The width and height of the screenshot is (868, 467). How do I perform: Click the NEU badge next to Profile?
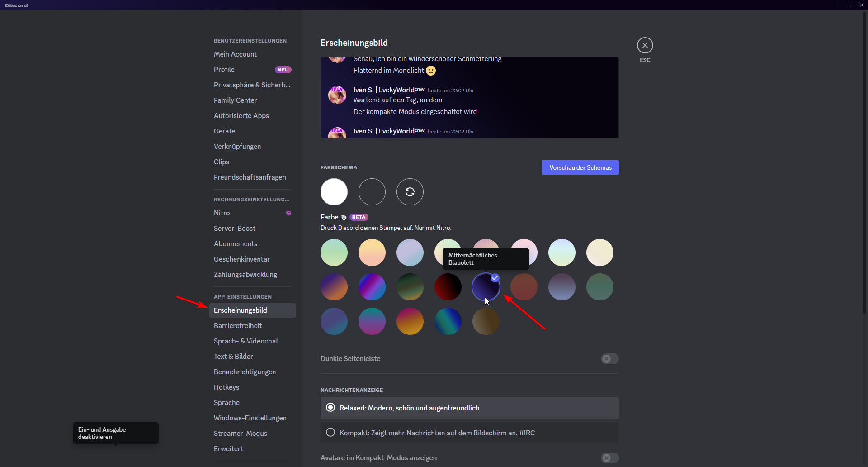283,70
